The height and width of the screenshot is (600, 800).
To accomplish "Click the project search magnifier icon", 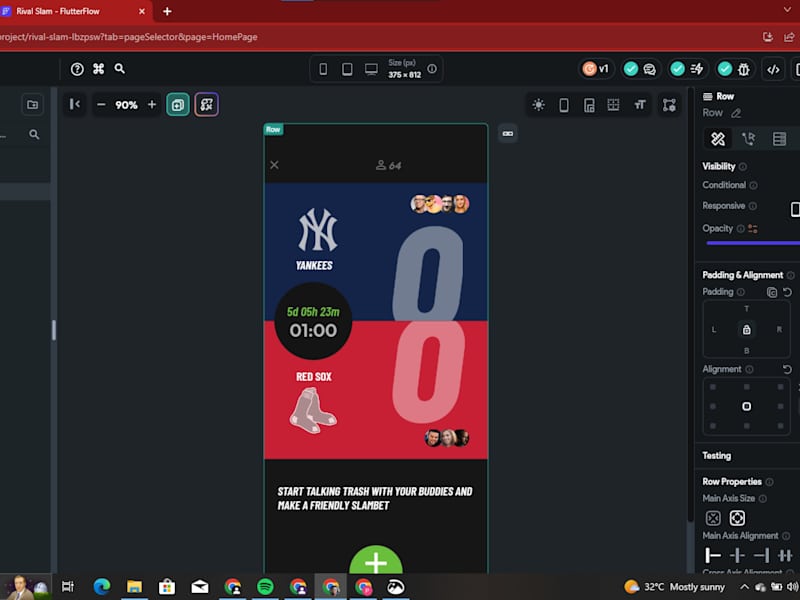I will point(119,69).
